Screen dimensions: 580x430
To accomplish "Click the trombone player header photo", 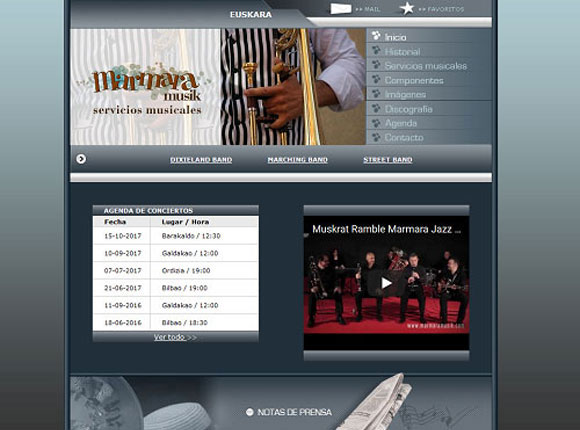I will [x=293, y=87].
